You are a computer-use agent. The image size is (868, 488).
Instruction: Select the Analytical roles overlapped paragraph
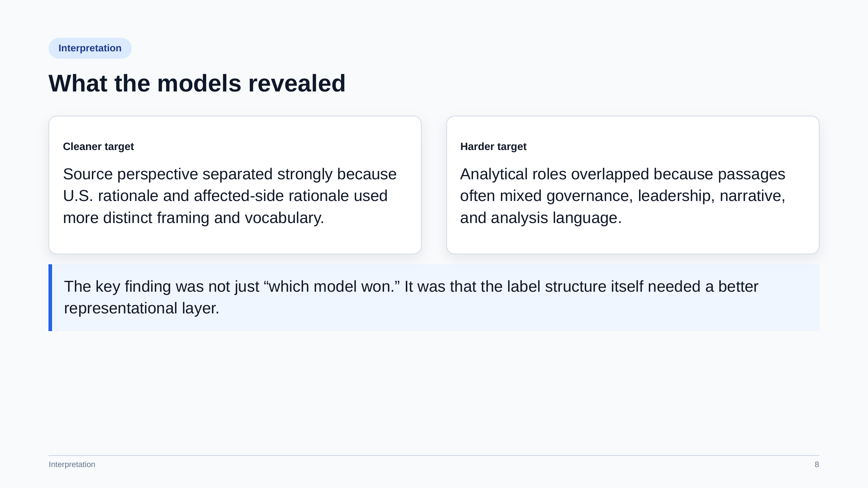pyautogui.click(x=623, y=196)
